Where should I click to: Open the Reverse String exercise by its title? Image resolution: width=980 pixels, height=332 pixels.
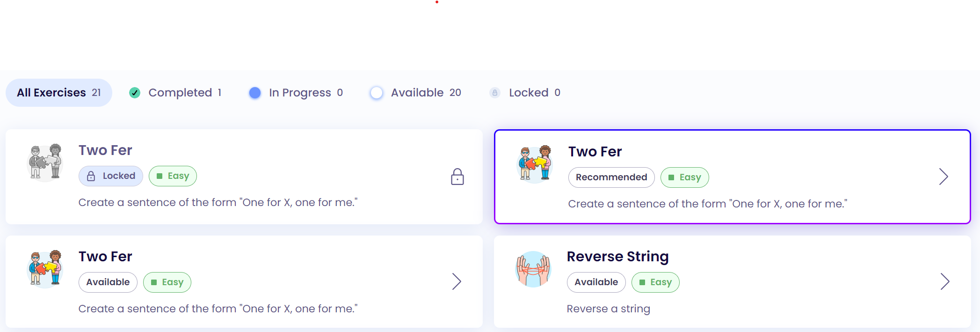pyautogui.click(x=618, y=256)
